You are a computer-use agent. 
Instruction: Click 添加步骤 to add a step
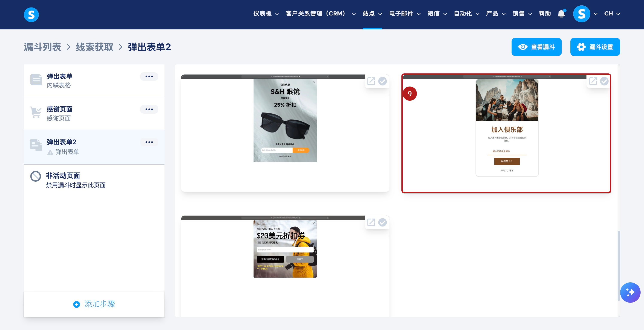(x=94, y=304)
